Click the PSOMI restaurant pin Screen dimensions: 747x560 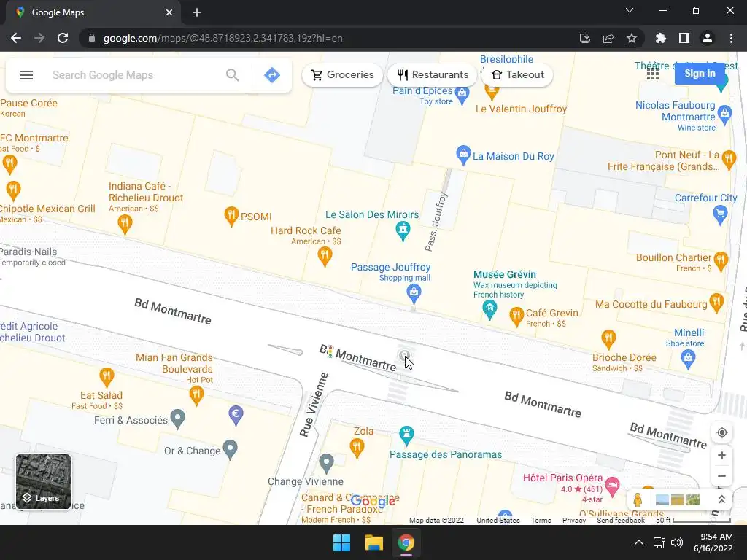(231, 216)
